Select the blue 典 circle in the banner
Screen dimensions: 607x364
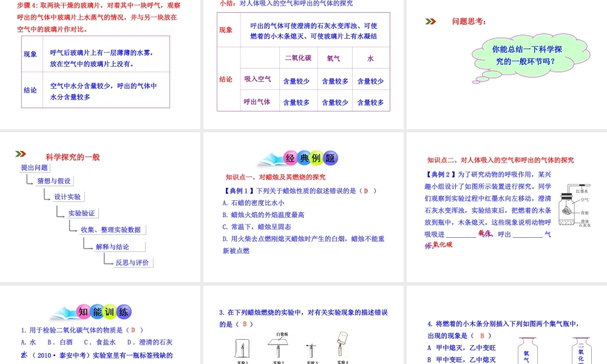(304, 158)
